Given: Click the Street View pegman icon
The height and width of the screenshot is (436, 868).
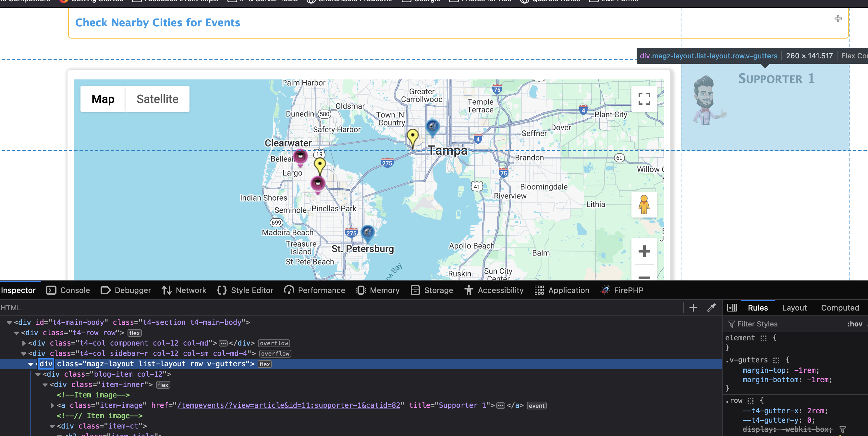Looking at the screenshot, I should (644, 204).
